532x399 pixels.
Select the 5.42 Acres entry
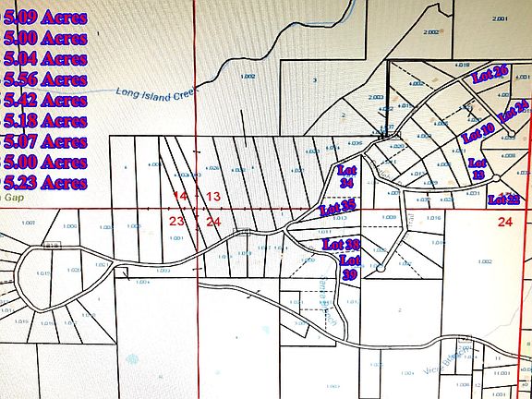coord(45,101)
